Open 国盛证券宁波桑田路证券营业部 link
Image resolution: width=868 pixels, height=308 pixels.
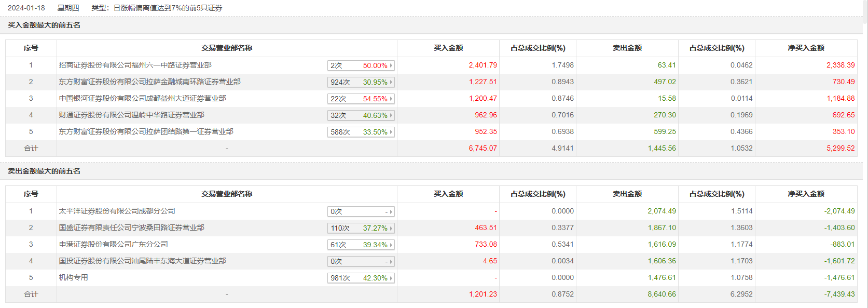coord(131,227)
